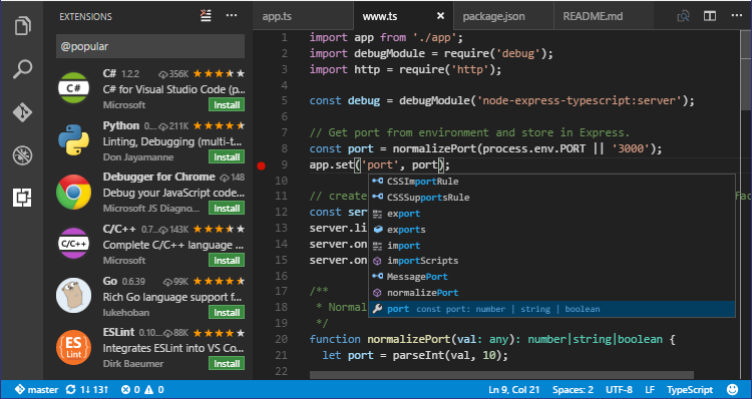Select CSSSupportsRule suggestion
This screenshot has height=399, width=752.
coord(552,197)
